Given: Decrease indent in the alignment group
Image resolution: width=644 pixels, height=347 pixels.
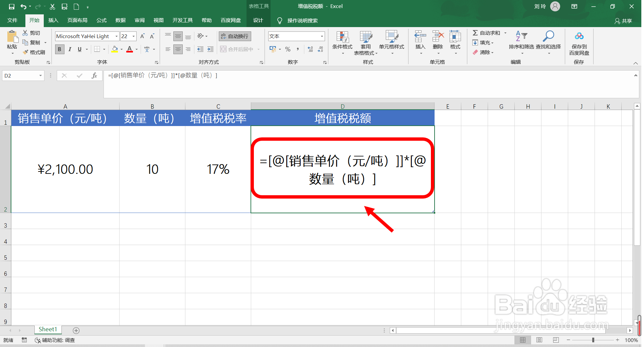Looking at the screenshot, I should [200, 49].
